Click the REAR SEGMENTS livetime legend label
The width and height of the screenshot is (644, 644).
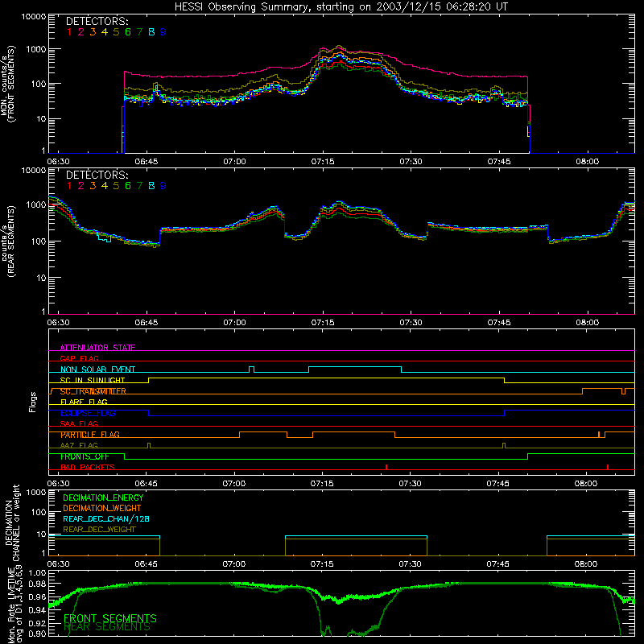tap(107, 627)
